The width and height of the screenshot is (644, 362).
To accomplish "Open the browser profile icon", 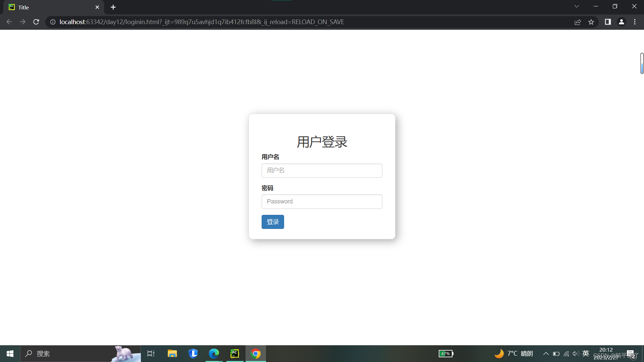I will tap(621, 22).
